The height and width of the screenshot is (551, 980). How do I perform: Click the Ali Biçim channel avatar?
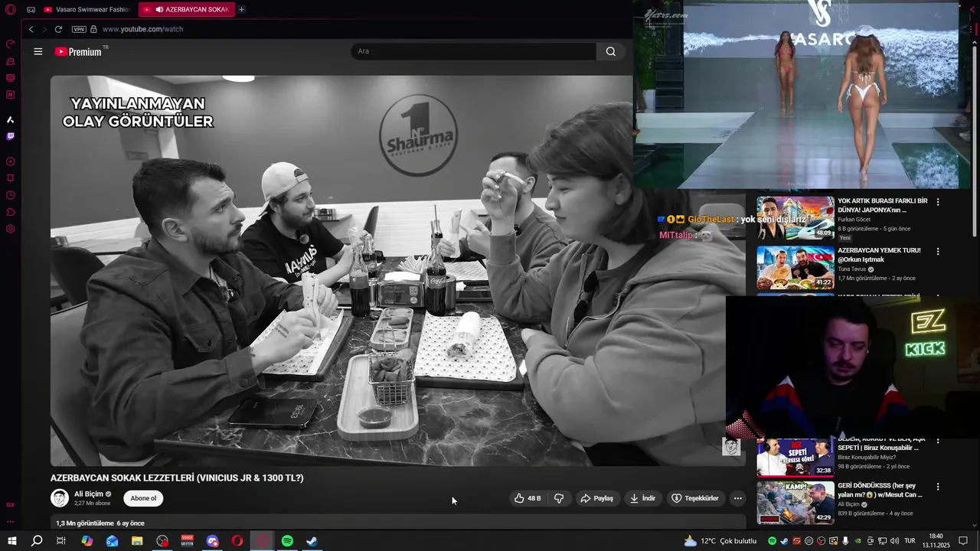60,498
